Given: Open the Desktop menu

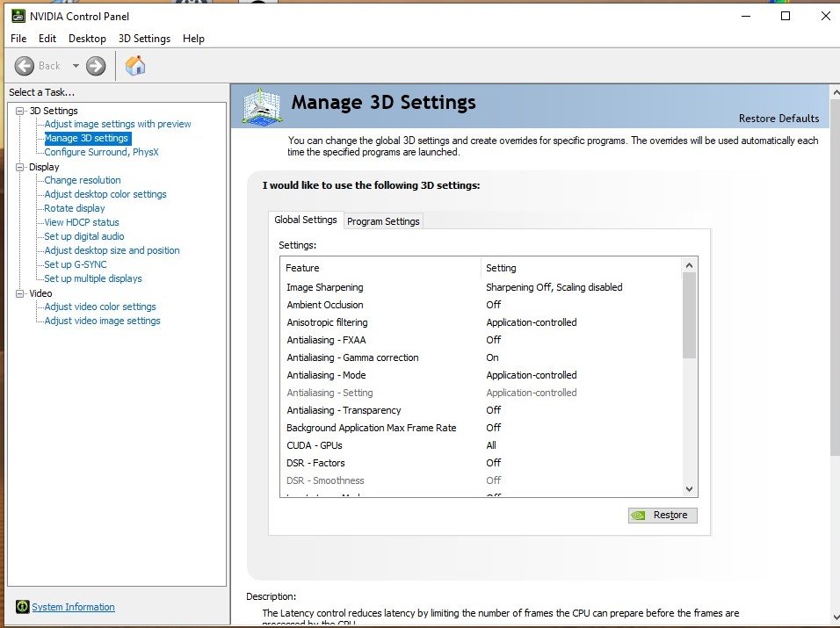Looking at the screenshot, I should (x=87, y=39).
